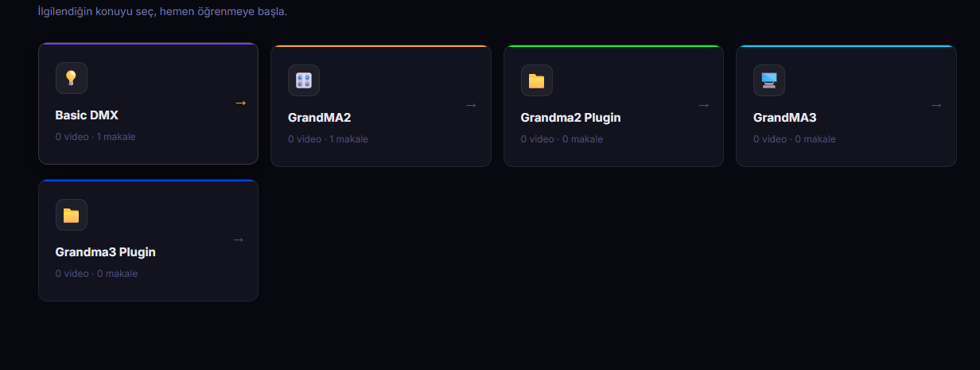Image resolution: width=980 pixels, height=370 pixels.
Task: Click the arrow on the GrandMA2 card
Action: tap(471, 105)
